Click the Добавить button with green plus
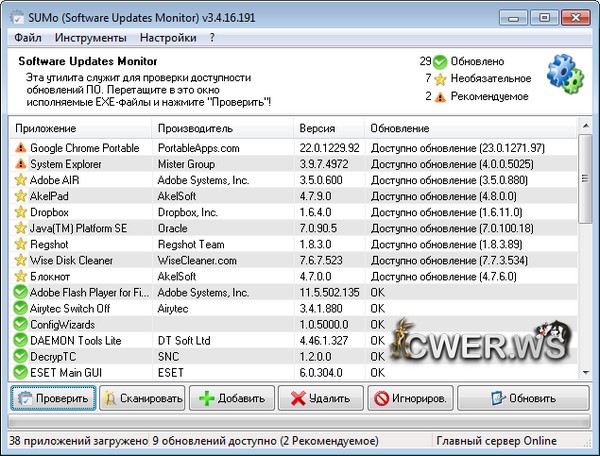600x456 pixels. [232, 398]
